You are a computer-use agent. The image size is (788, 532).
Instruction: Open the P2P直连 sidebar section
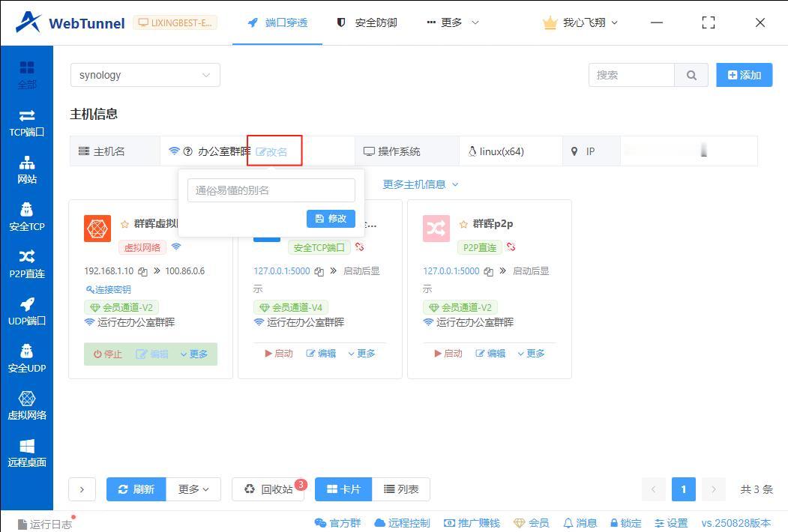[x=27, y=265]
